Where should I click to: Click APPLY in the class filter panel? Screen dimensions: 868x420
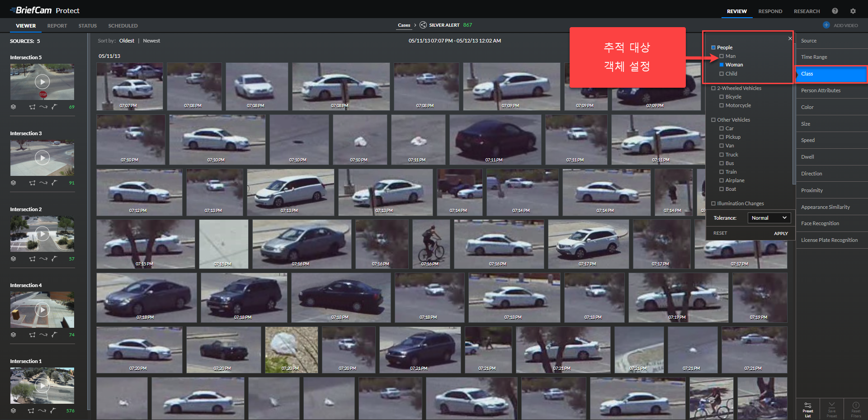(781, 233)
